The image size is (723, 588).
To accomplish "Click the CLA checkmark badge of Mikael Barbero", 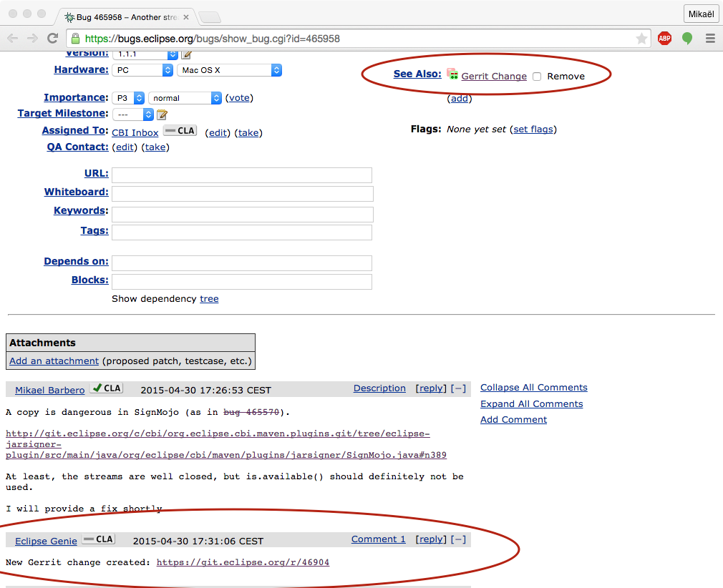I will (106, 388).
